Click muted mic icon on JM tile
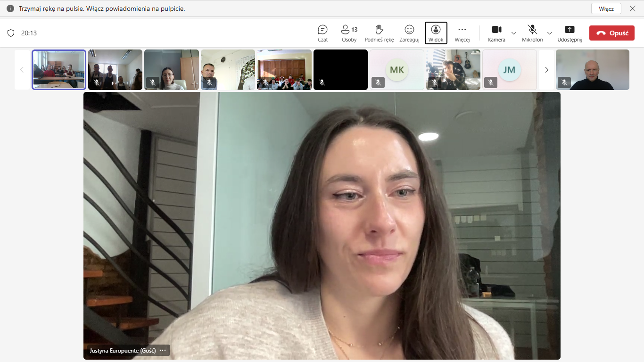 491,82
